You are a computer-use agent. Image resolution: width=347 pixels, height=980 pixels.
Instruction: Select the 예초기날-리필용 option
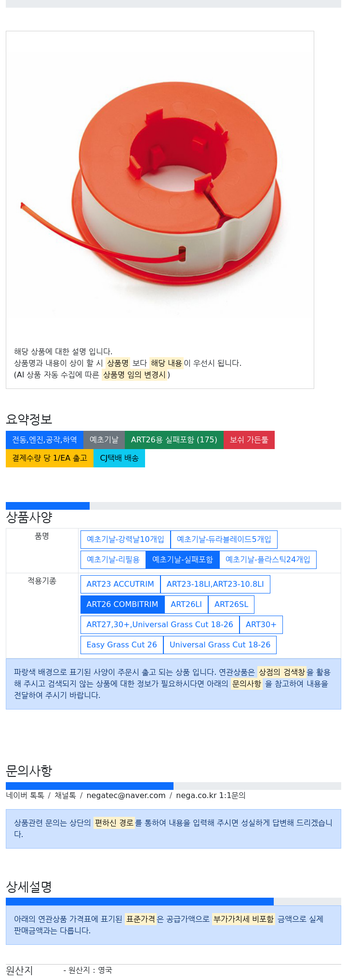(113, 560)
